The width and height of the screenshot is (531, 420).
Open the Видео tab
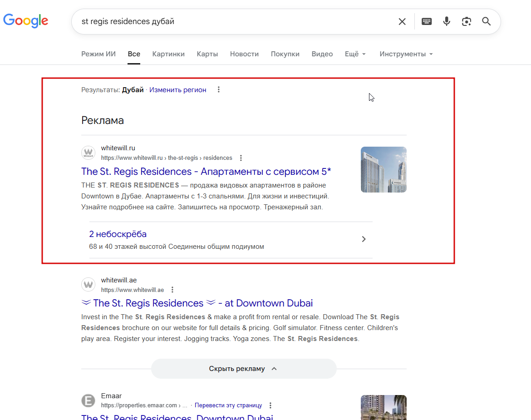[x=322, y=54]
